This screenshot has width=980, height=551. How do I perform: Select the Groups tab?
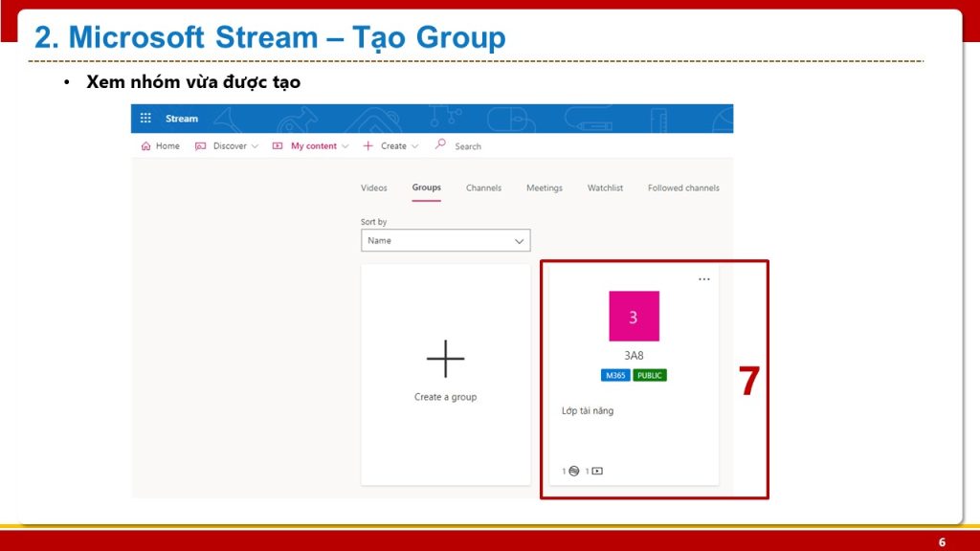(x=426, y=187)
